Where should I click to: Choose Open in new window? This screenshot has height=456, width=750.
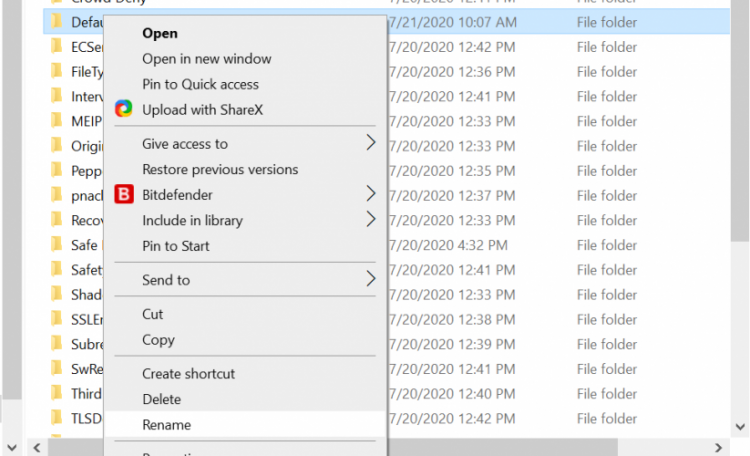click(245, 58)
